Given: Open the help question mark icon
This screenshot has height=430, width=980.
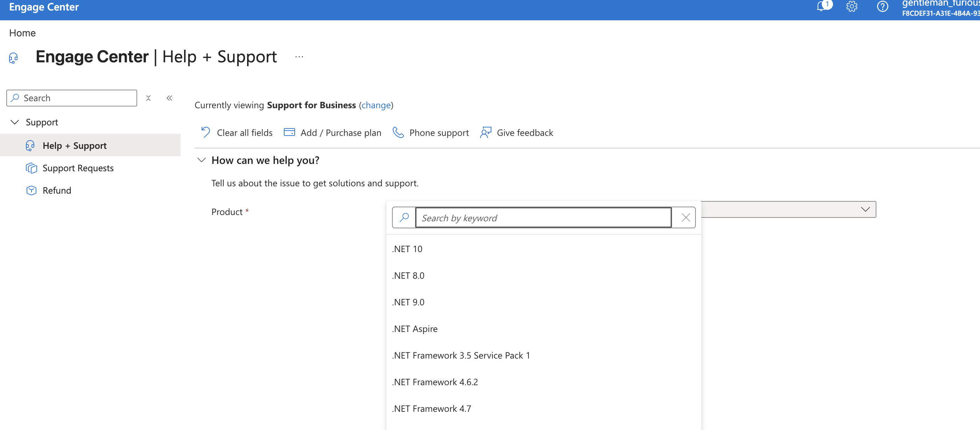Looking at the screenshot, I should (x=882, y=6).
